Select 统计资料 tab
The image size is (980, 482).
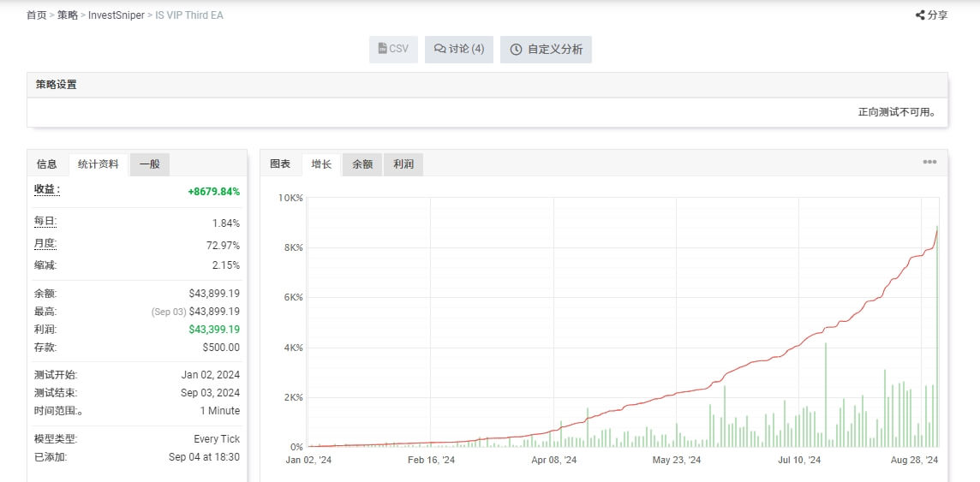tap(99, 164)
